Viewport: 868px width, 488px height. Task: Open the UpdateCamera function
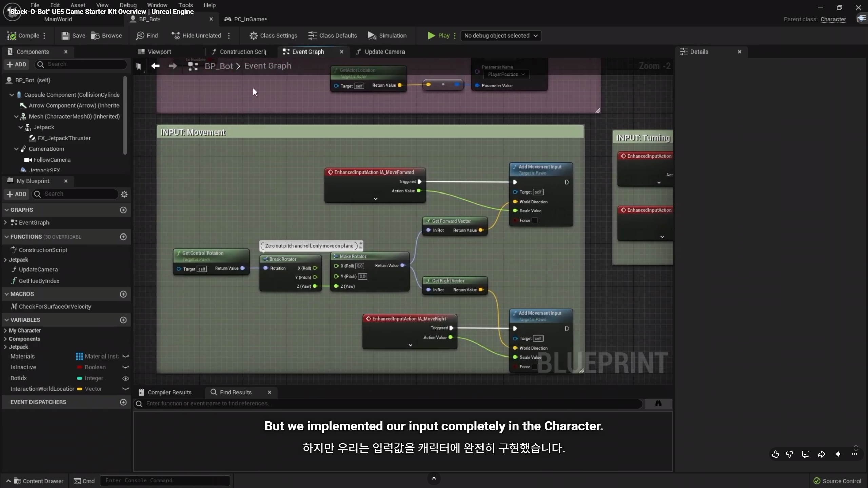[x=38, y=270]
